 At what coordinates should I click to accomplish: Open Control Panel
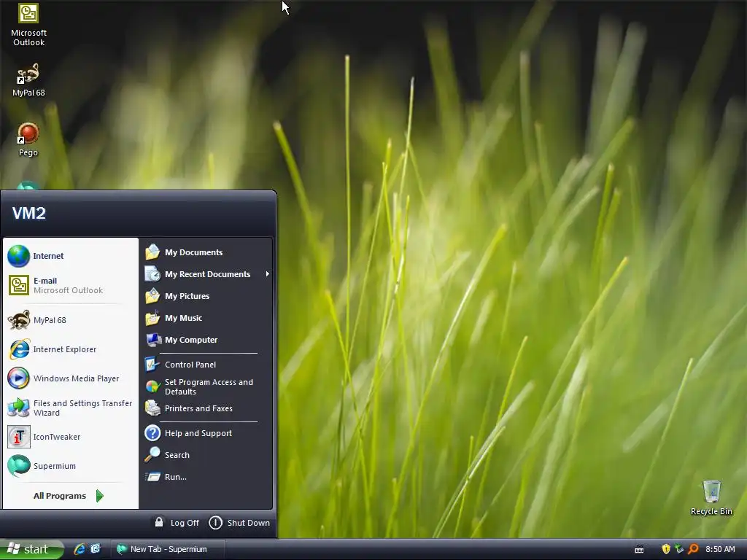(x=207, y=365)
